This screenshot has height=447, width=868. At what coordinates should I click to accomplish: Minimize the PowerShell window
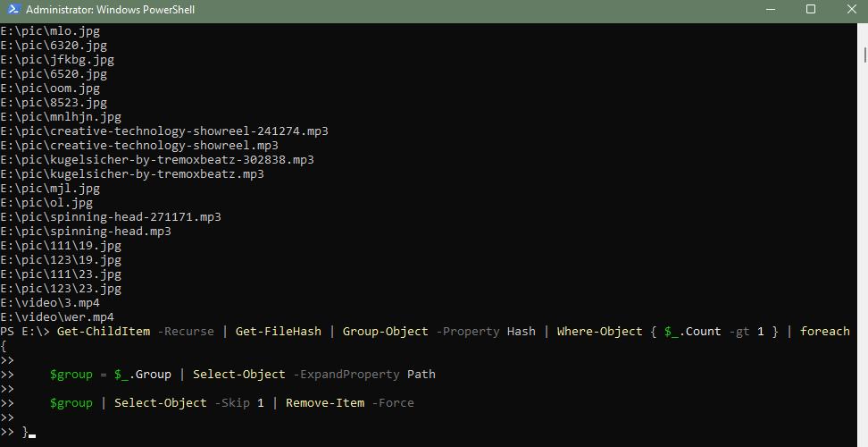(771, 10)
